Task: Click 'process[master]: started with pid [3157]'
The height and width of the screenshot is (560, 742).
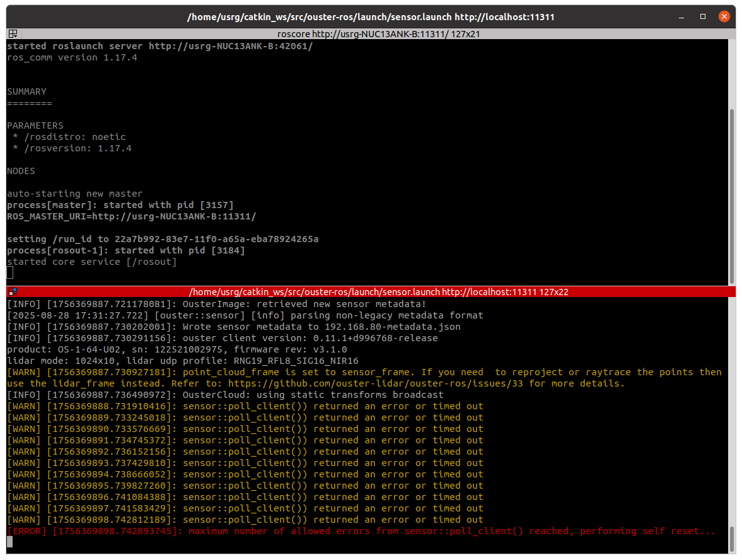Action: point(120,206)
